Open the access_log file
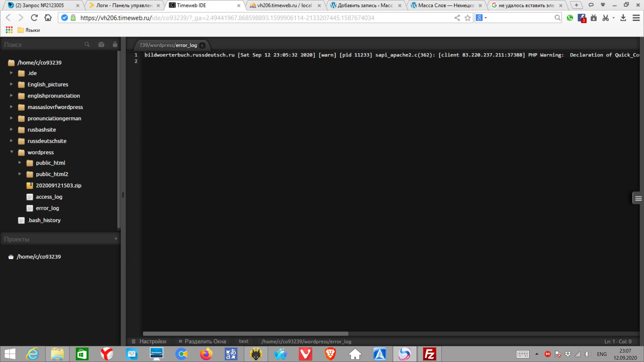The image size is (644, 362). tap(49, 197)
